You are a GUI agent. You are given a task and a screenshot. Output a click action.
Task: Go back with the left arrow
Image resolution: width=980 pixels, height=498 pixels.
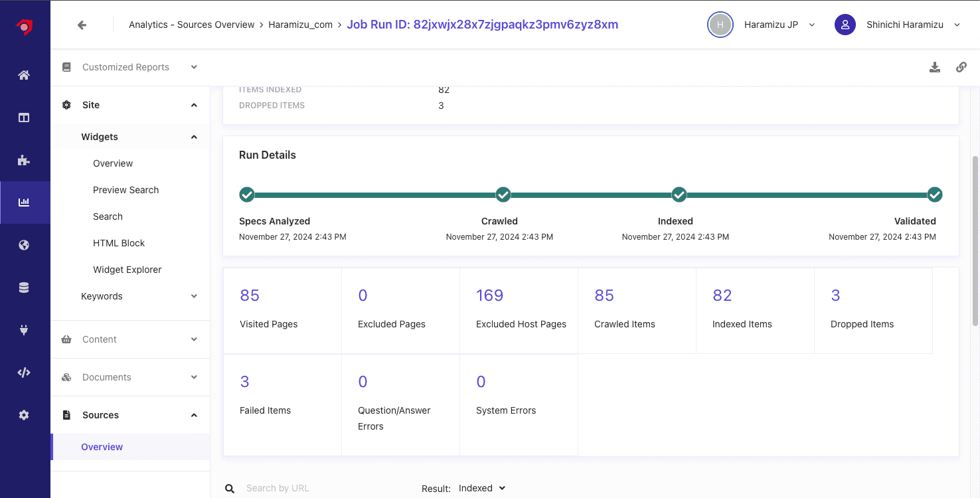(82, 25)
